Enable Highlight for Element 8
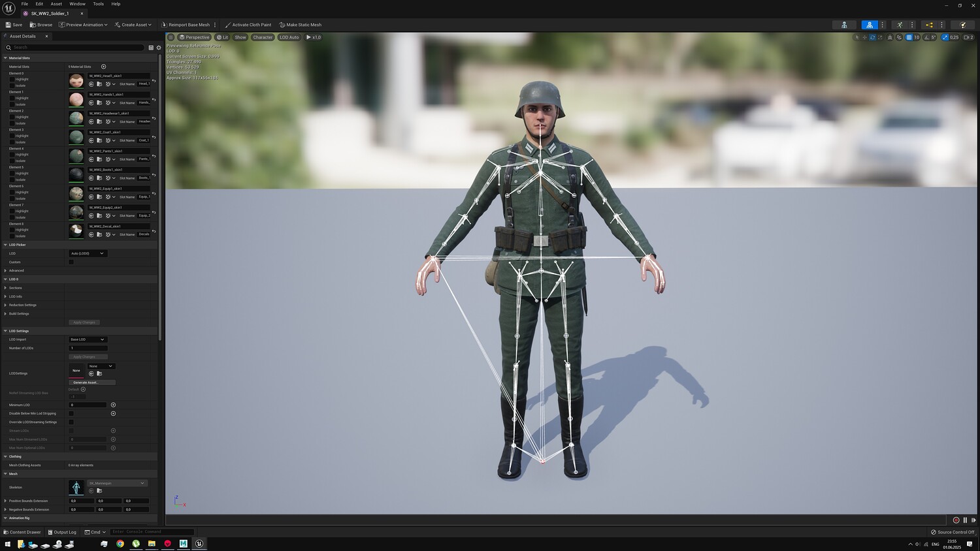The height and width of the screenshot is (551, 980). coord(12,230)
